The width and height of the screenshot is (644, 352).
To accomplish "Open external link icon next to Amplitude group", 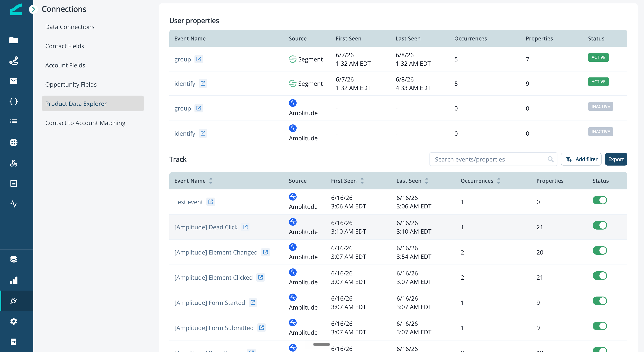I will pos(199,108).
